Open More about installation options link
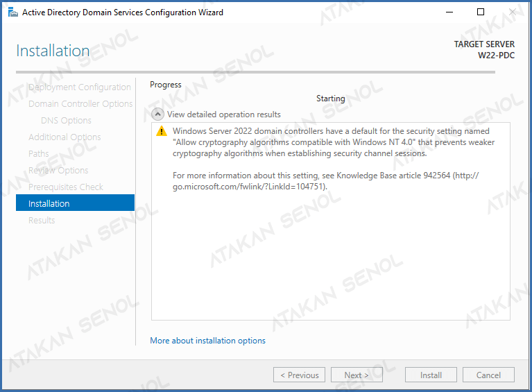The image size is (532, 392). click(x=207, y=341)
